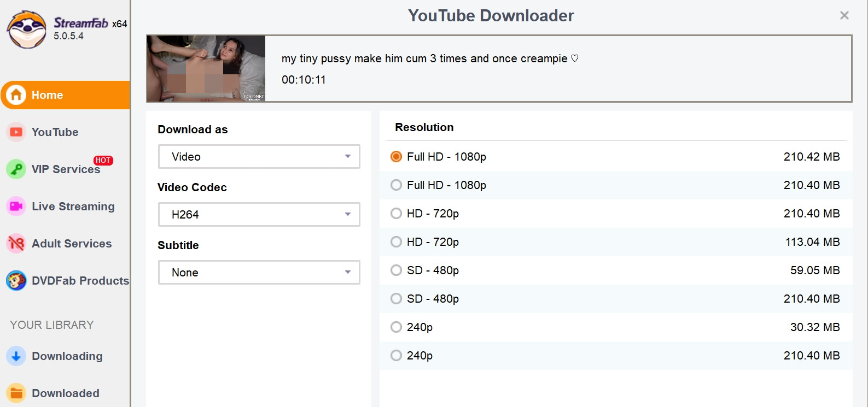Click the VIP Services key icon
Viewport: 868px width, 407px height.
[16, 169]
